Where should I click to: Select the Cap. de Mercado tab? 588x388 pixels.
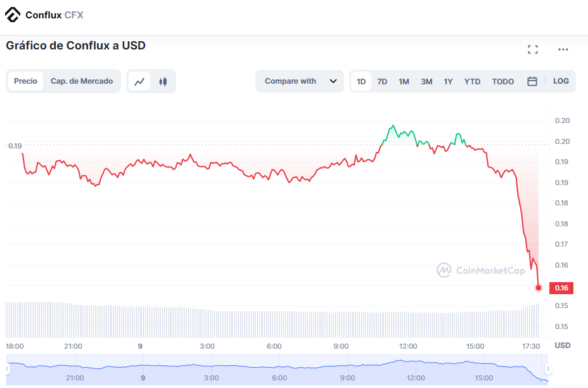tap(82, 81)
